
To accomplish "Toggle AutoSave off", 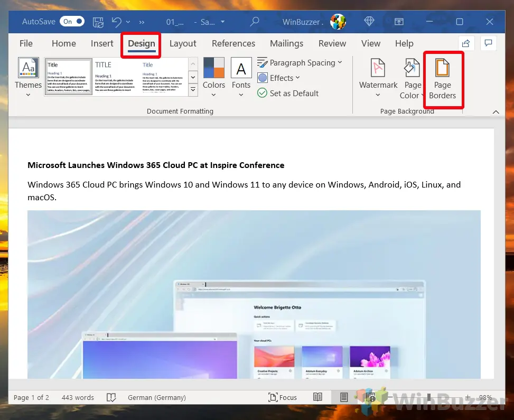I will pos(72,21).
